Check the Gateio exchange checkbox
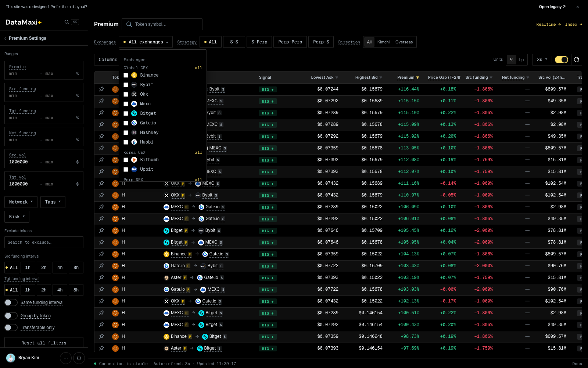The width and height of the screenshot is (588, 368). click(126, 123)
